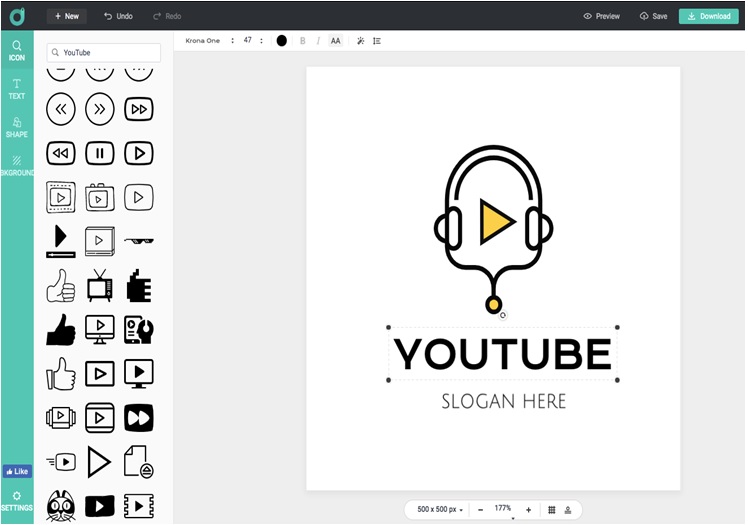The height and width of the screenshot is (525, 748).
Task: Open the 177% zoom level menu
Action: pos(503,509)
